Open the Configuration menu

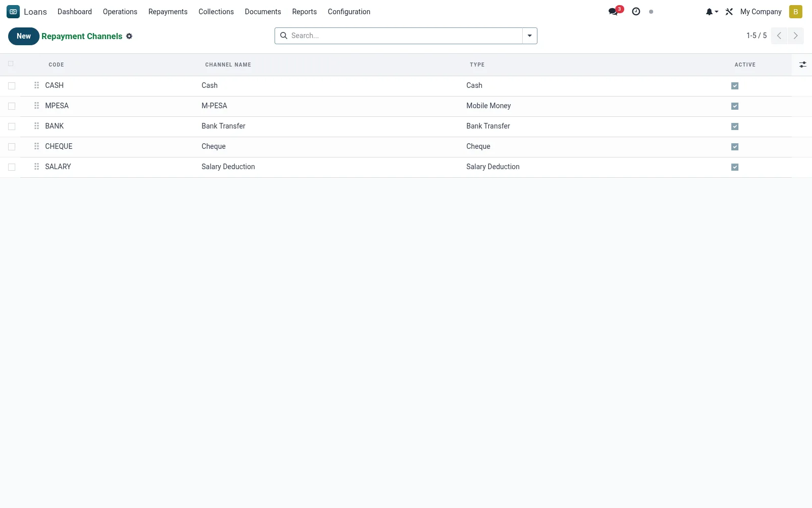click(349, 12)
